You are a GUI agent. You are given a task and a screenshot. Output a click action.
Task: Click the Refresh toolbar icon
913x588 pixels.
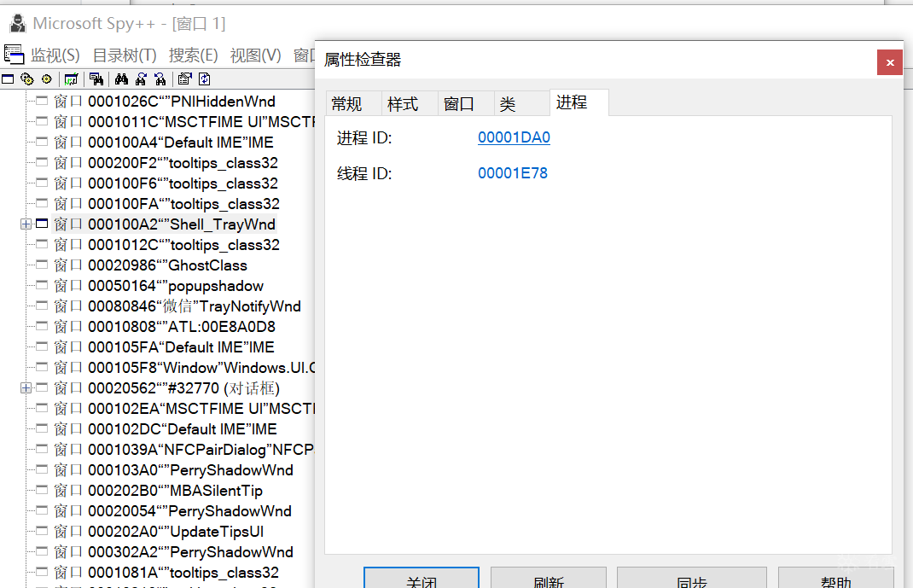(205, 79)
